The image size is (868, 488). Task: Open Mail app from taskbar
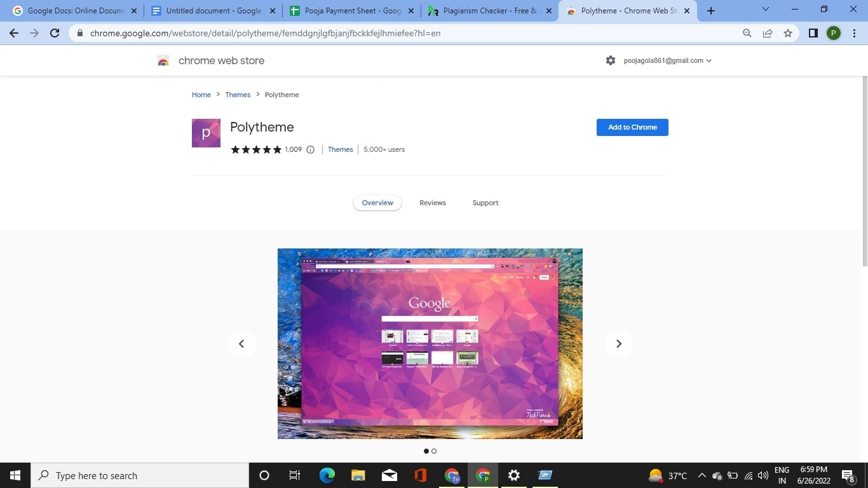(390, 475)
